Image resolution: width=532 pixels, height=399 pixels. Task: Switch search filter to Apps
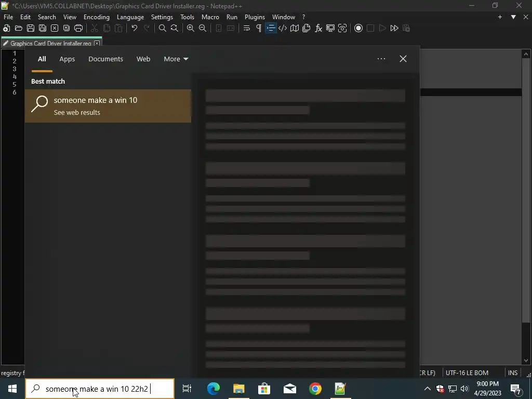pos(67,59)
